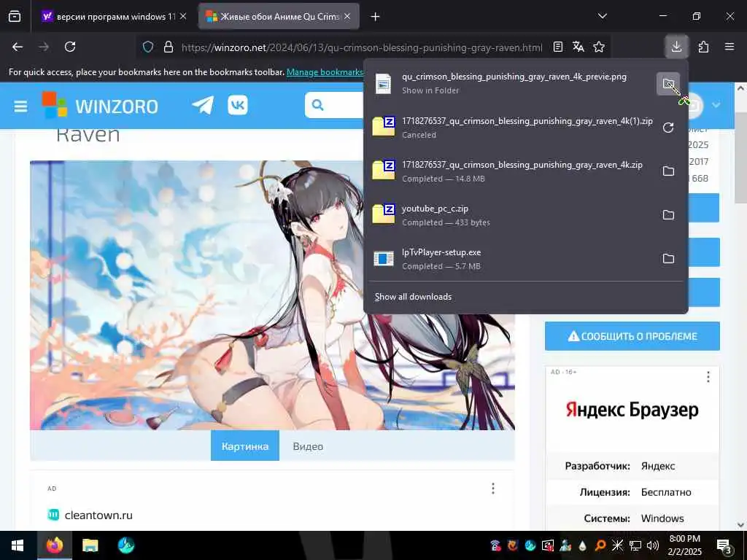The width and height of the screenshot is (747, 560).
Task: Show youtube_pc_c.zip in its folder
Action: point(668,215)
